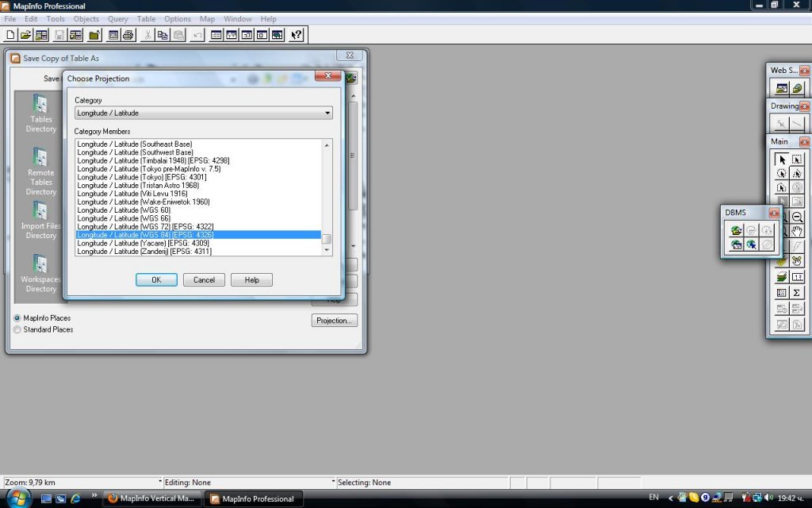Click the EN language indicator in tray
This screenshot has width=812, height=508.
click(653, 498)
